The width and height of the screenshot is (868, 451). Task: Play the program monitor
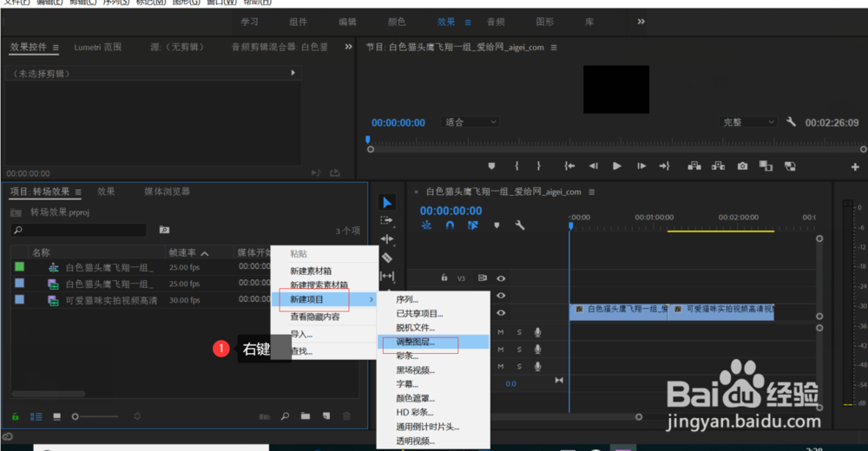(616, 166)
